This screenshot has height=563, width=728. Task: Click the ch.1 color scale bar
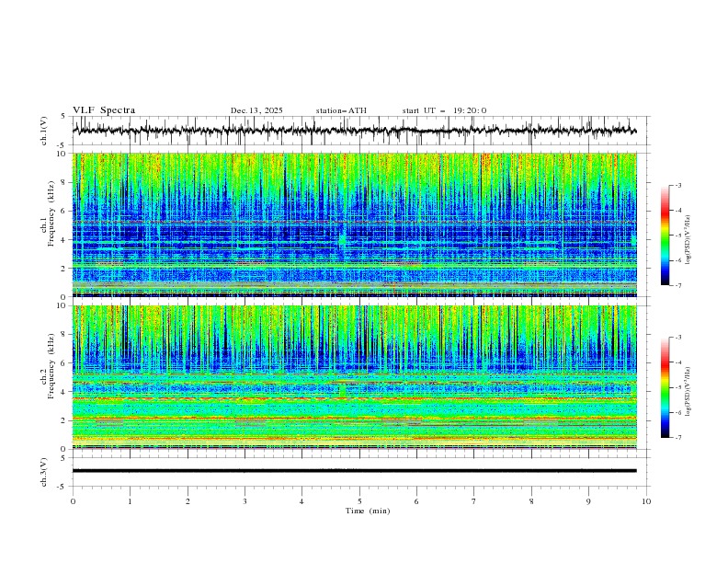665,236
